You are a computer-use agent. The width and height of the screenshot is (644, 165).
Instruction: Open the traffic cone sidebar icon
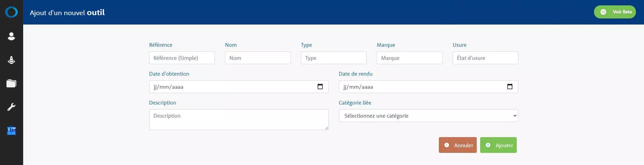[11, 60]
